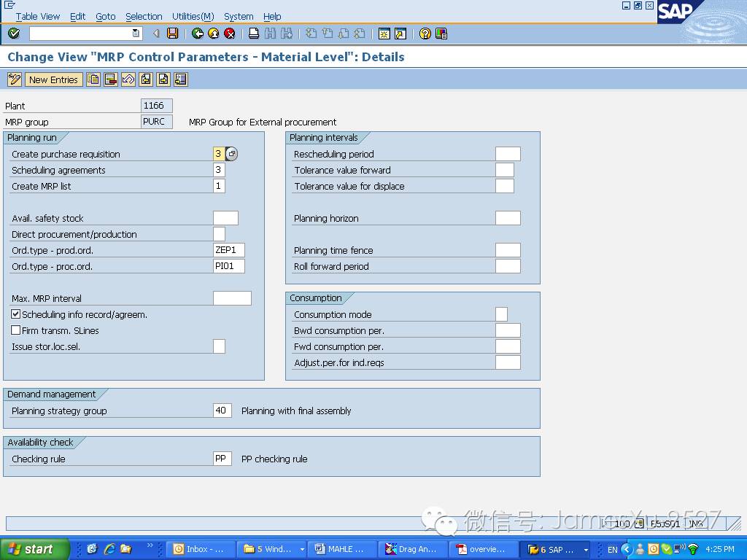
Task: Click the Next Page icon
Action: (x=343, y=34)
